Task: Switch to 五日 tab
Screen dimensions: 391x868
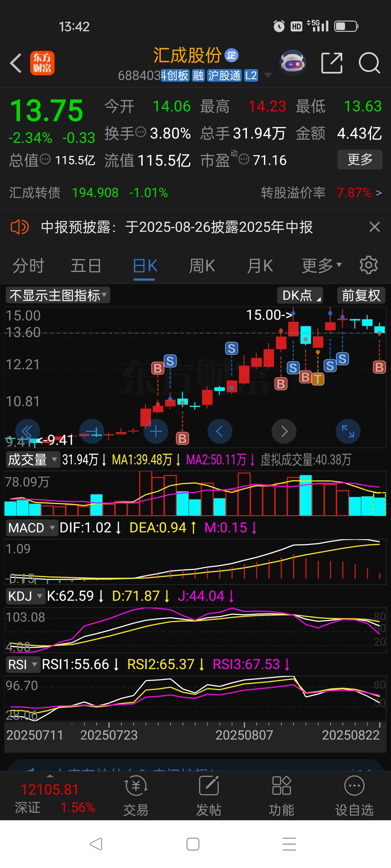Action: (x=86, y=266)
